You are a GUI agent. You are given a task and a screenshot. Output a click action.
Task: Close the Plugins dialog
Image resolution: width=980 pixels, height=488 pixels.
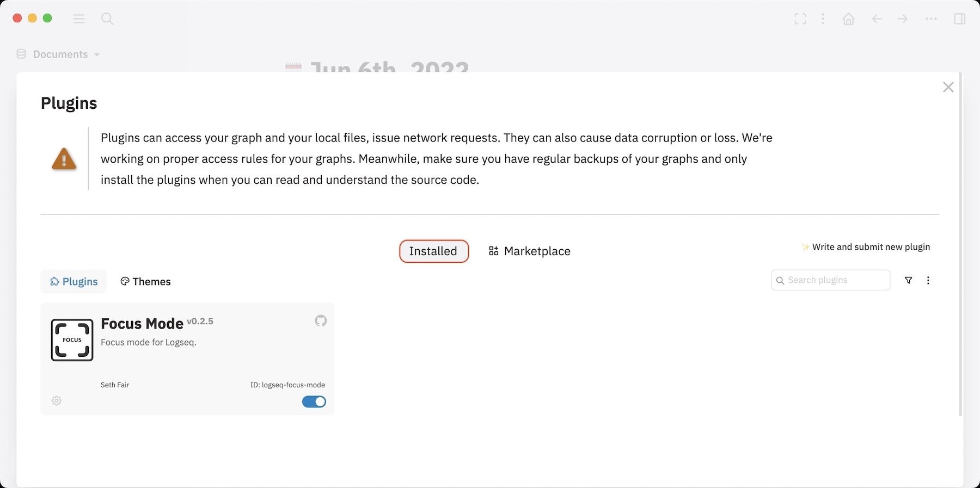[948, 88]
